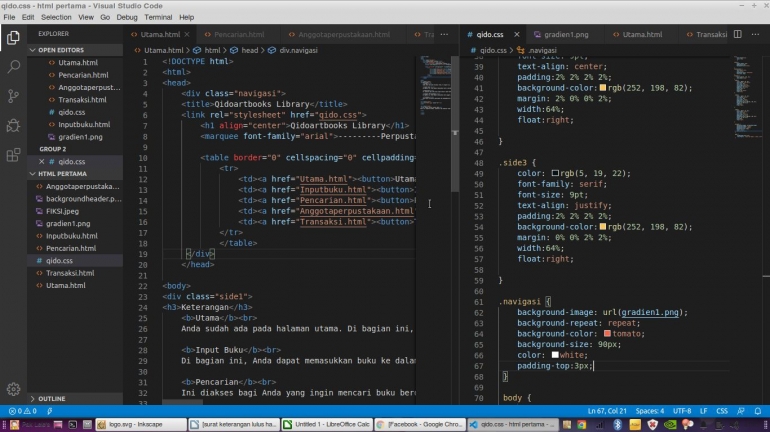The height and width of the screenshot is (432, 770).
Task: Open more actions for the left editor group
Action: pos(444,34)
